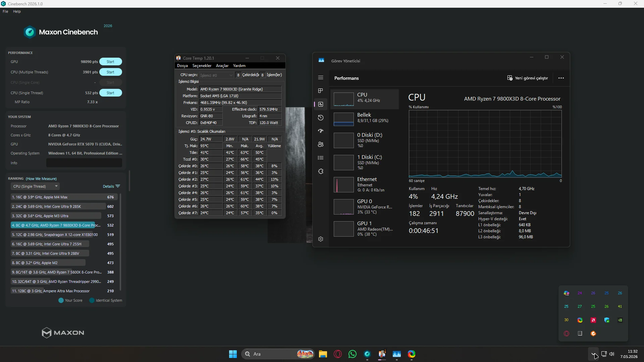Click the Info input field in Cinebench

tap(84, 163)
